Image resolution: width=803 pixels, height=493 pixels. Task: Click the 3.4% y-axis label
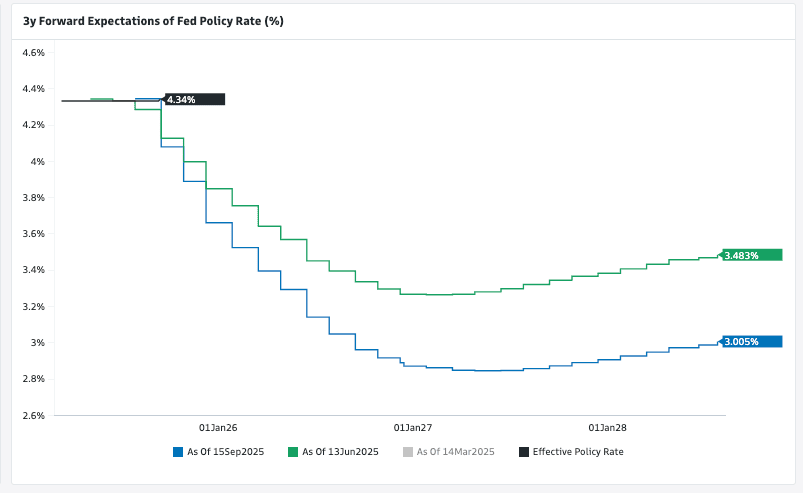pos(33,270)
